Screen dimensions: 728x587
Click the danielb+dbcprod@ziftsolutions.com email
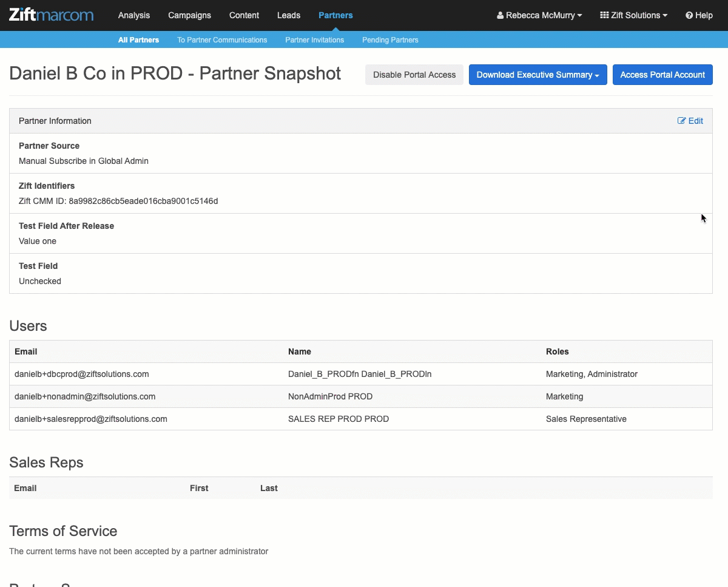[82, 374]
